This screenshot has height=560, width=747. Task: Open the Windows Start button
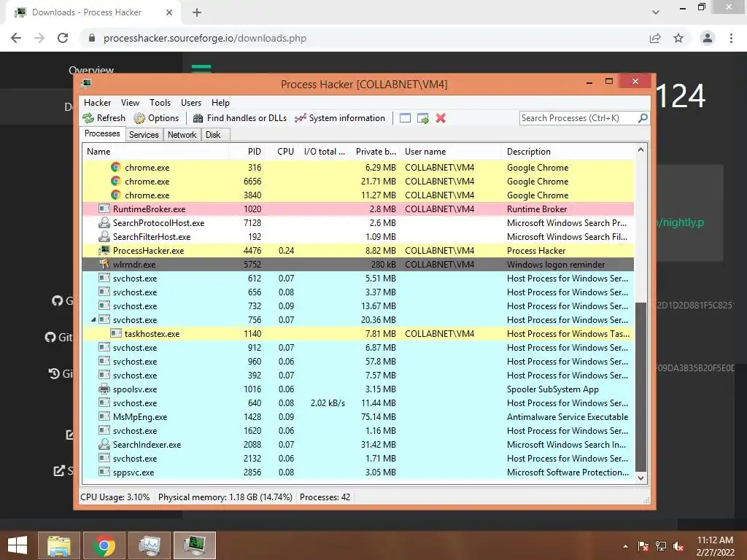click(18, 545)
